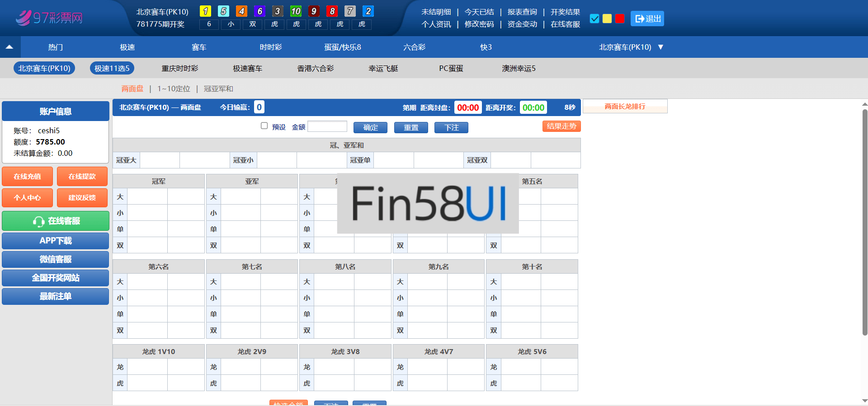Open the 时时彩 menu category
The image size is (868, 406).
(270, 47)
